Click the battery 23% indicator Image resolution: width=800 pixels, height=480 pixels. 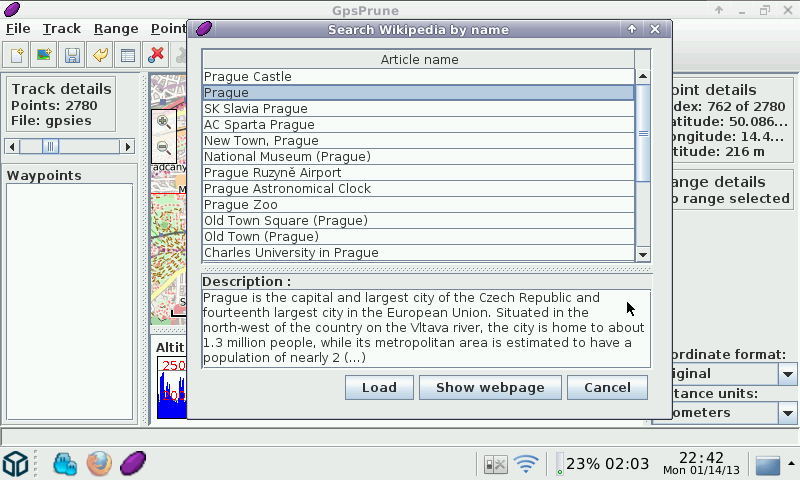(x=602, y=464)
